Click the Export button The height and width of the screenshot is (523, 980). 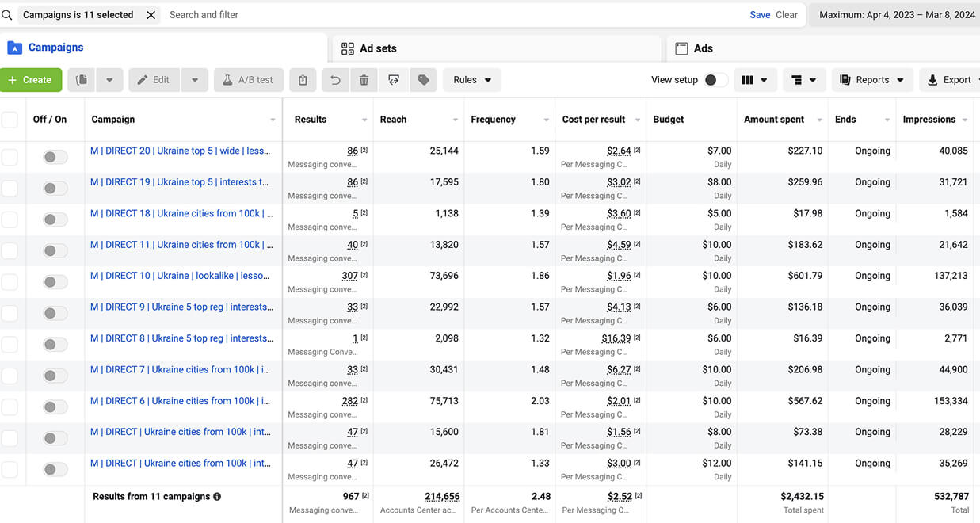(x=950, y=80)
